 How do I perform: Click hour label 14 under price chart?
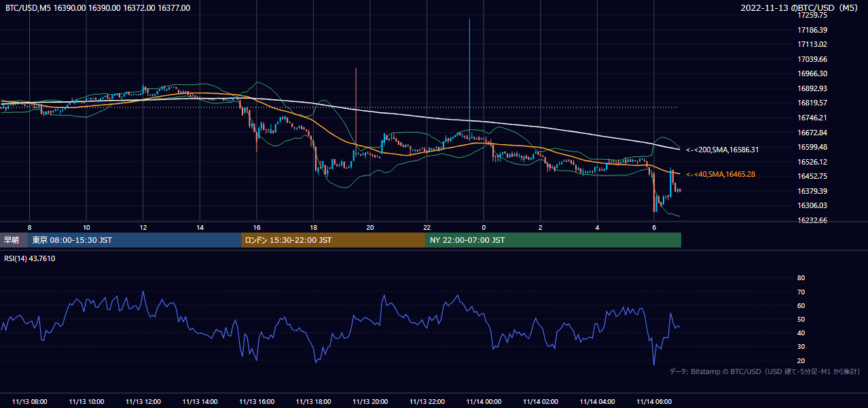pyautogui.click(x=200, y=227)
